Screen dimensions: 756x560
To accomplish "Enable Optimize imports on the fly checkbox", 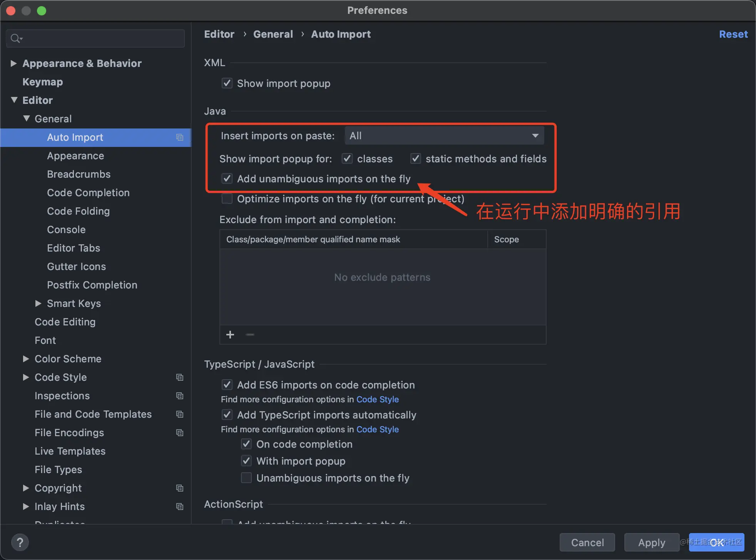I will [x=227, y=198].
